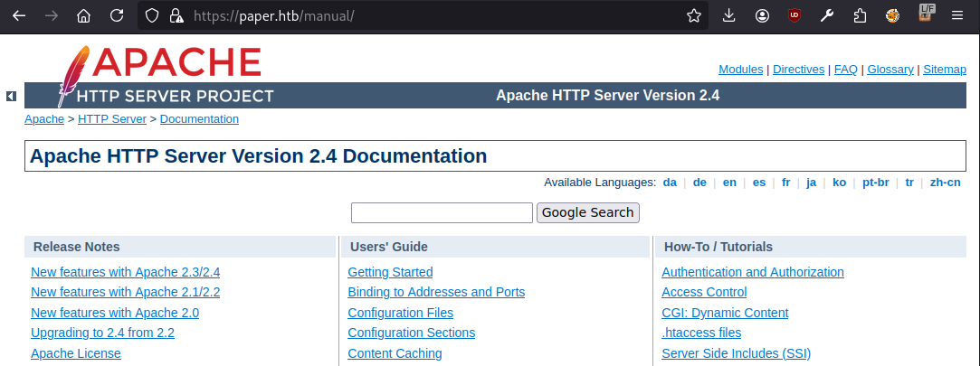Open the uBlock Origin extension
The height and width of the screenshot is (366, 980).
794,15
